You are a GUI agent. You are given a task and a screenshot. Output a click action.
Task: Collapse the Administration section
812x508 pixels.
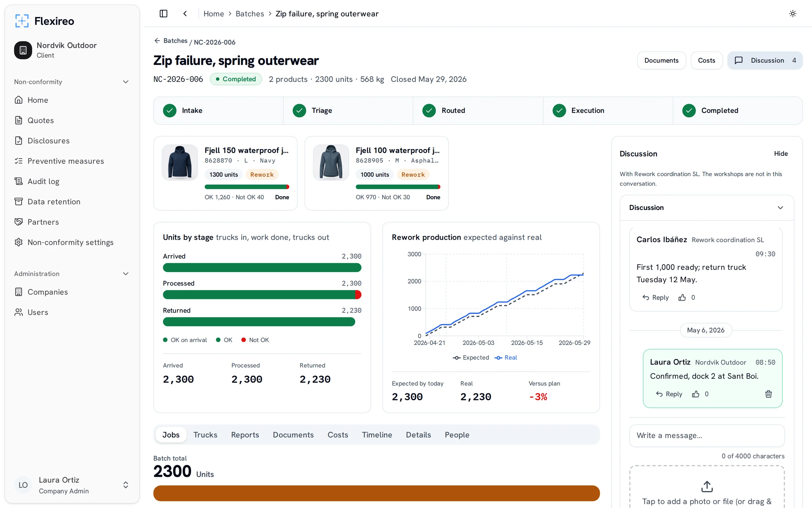click(126, 274)
